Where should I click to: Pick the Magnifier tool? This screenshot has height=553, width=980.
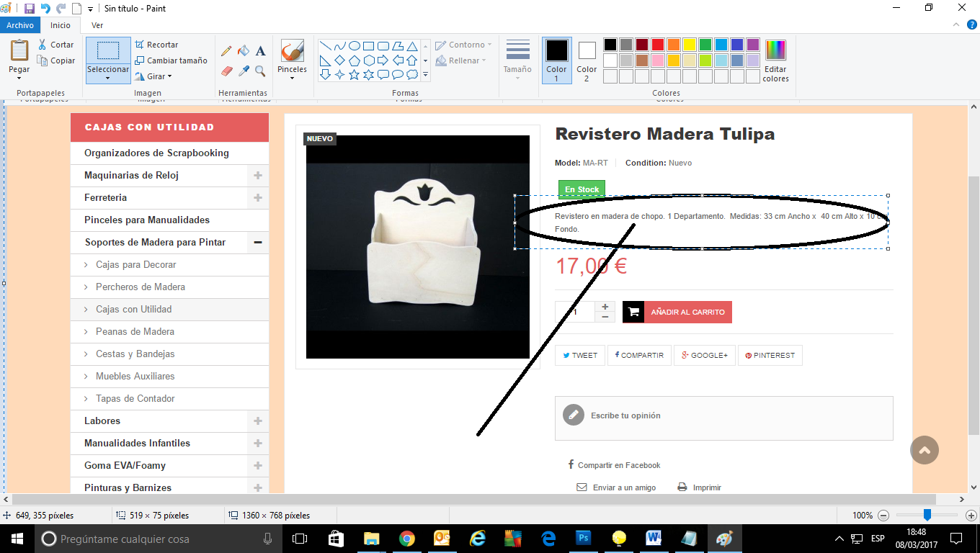click(x=260, y=71)
